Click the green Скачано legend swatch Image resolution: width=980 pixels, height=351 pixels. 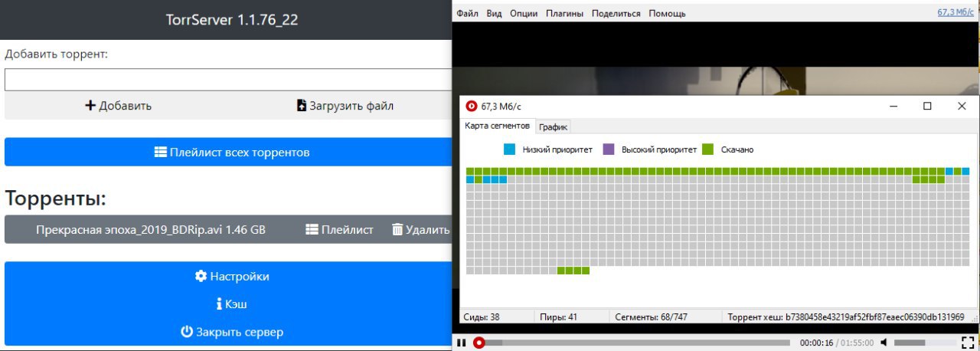708,149
